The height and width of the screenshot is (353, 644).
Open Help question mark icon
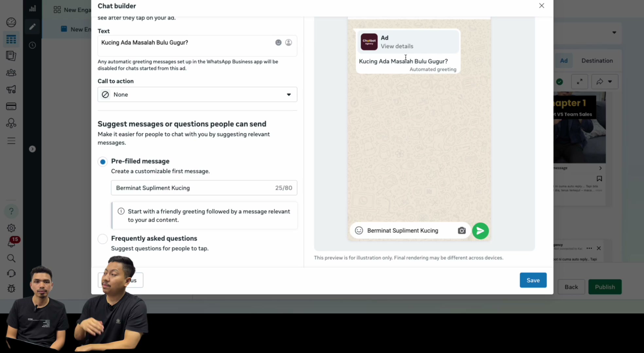pyautogui.click(x=11, y=211)
